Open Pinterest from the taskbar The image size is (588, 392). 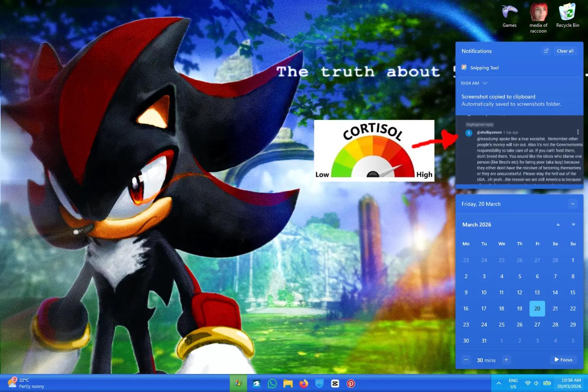pyautogui.click(x=351, y=383)
